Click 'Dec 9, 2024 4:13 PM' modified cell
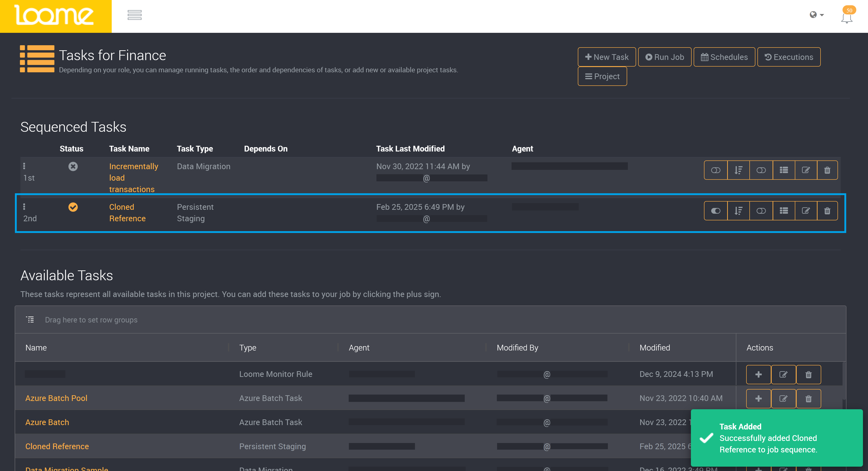Image resolution: width=868 pixels, height=471 pixels. (x=676, y=374)
